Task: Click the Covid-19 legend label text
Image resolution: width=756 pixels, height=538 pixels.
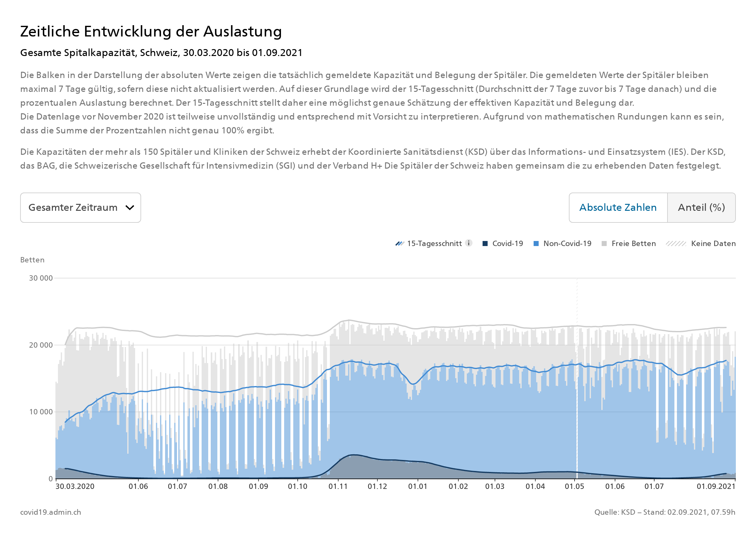Action: point(507,244)
